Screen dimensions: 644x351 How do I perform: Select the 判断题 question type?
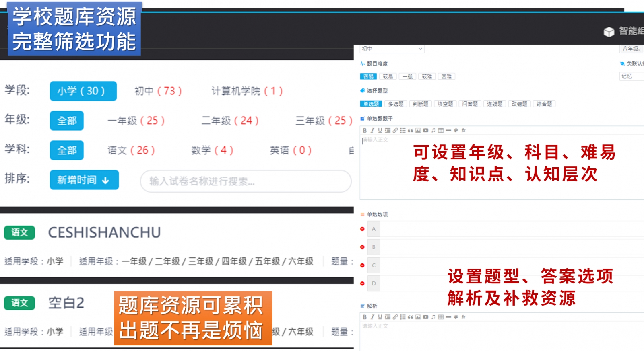click(x=420, y=104)
